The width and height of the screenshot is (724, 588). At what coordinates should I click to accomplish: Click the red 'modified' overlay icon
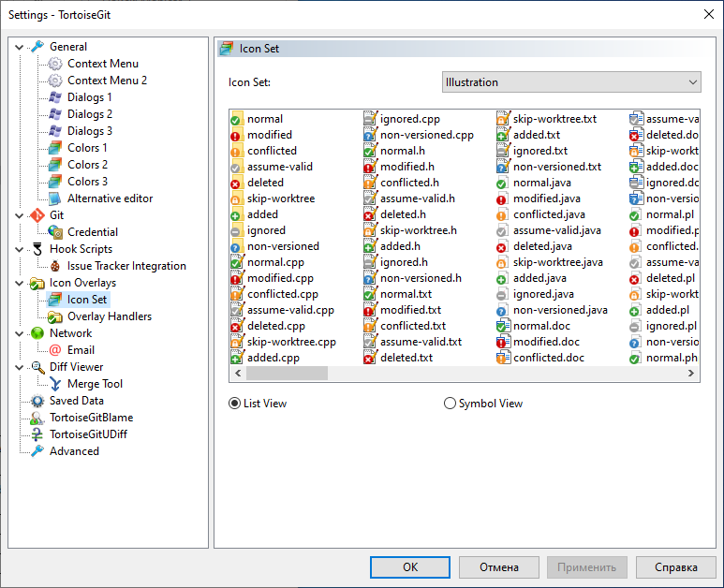(x=237, y=135)
